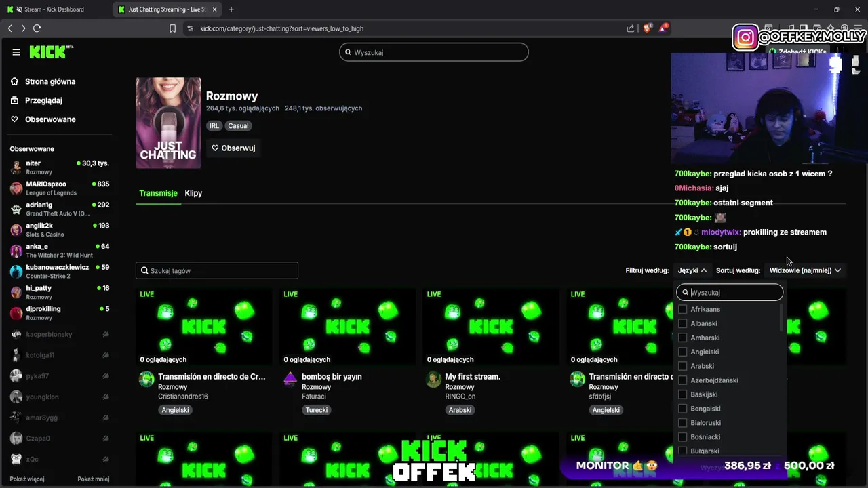Check the Baskijski language checkbox
Viewport: 868px width, 488px height.
[683, 394]
